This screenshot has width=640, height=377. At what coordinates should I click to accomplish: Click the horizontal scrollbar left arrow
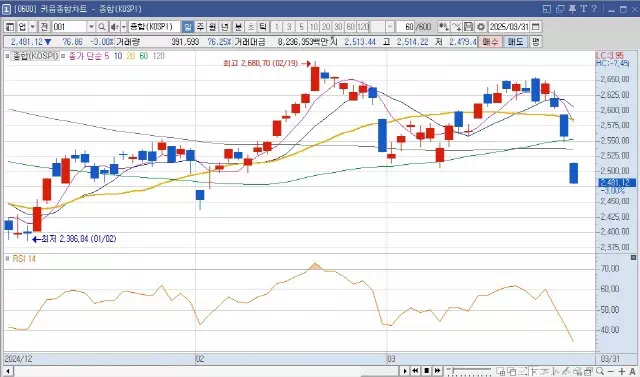coord(7,371)
